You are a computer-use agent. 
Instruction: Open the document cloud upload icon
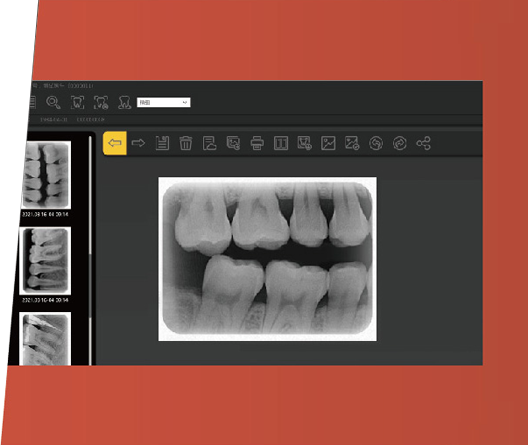[x=209, y=143]
